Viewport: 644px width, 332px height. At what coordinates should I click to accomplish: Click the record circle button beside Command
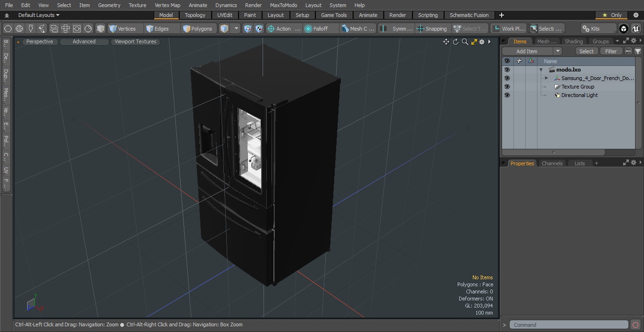point(635,325)
